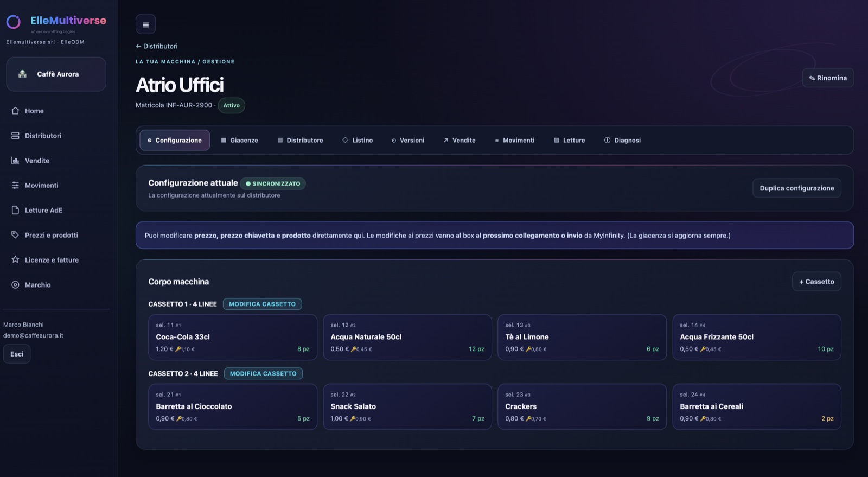This screenshot has height=477, width=868.
Task: Click the Vendite arrow icon in tabs
Action: (446, 140)
